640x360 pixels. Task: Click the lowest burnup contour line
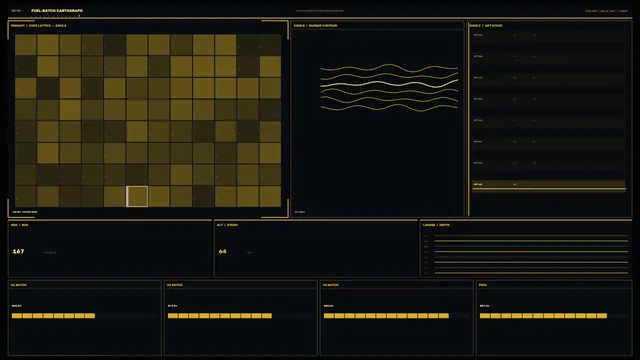(389, 107)
